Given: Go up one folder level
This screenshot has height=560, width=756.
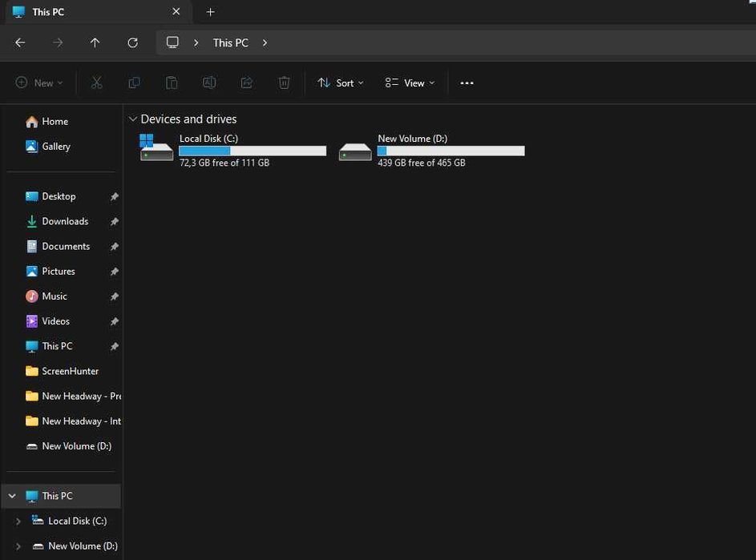Looking at the screenshot, I should tap(95, 42).
